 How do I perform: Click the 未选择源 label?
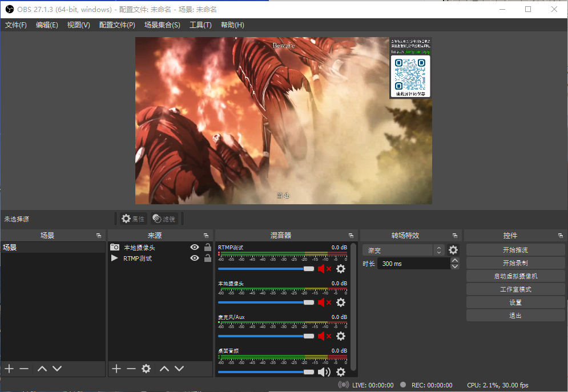(17, 219)
